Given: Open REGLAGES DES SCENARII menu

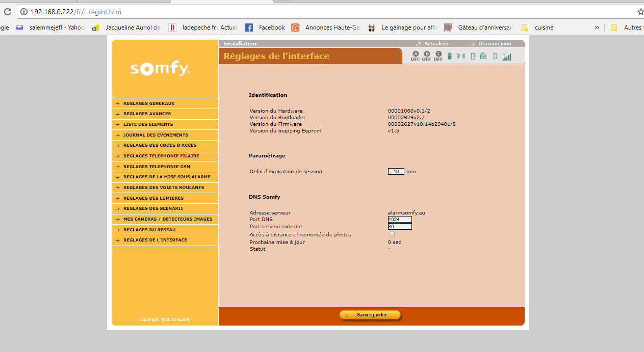Looking at the screenshot, I should [x=165, y=208].
